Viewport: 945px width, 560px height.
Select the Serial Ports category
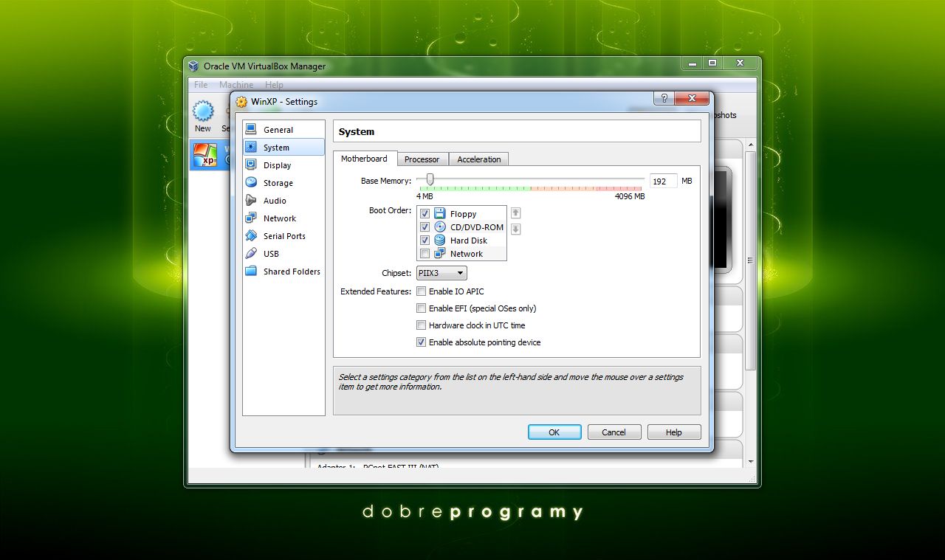pyautogui.click(x=283, y=235)
